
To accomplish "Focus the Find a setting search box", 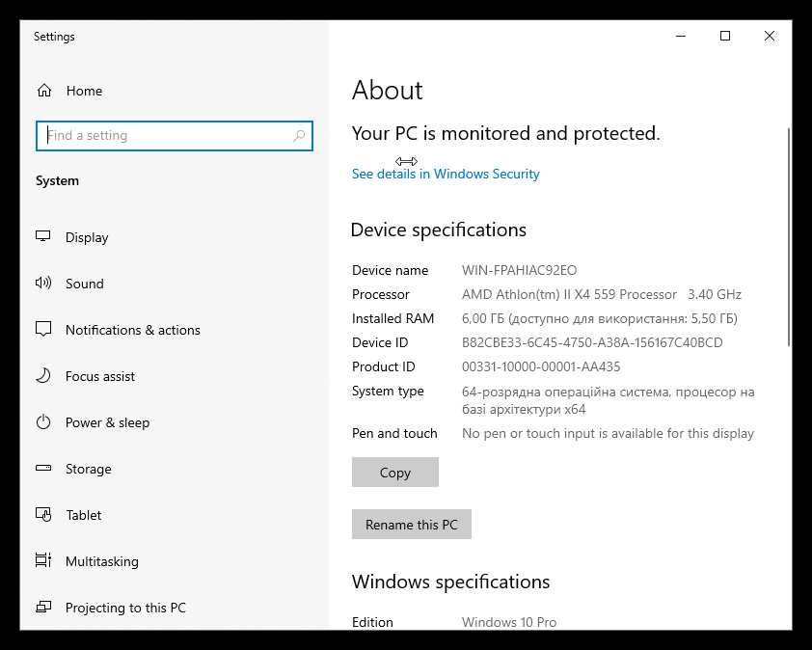I will pyautogui.click(x=164, y=136).
